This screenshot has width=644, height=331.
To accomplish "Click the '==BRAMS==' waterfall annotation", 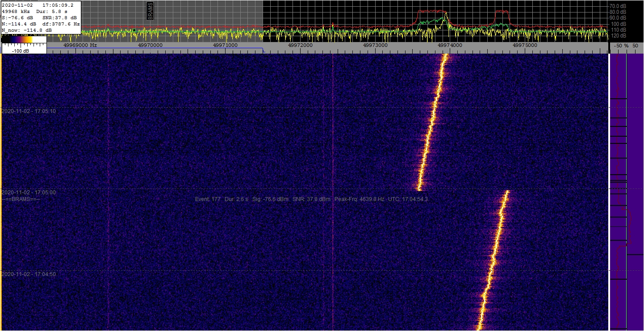I will pyautogui.click(x=21, y=199).
